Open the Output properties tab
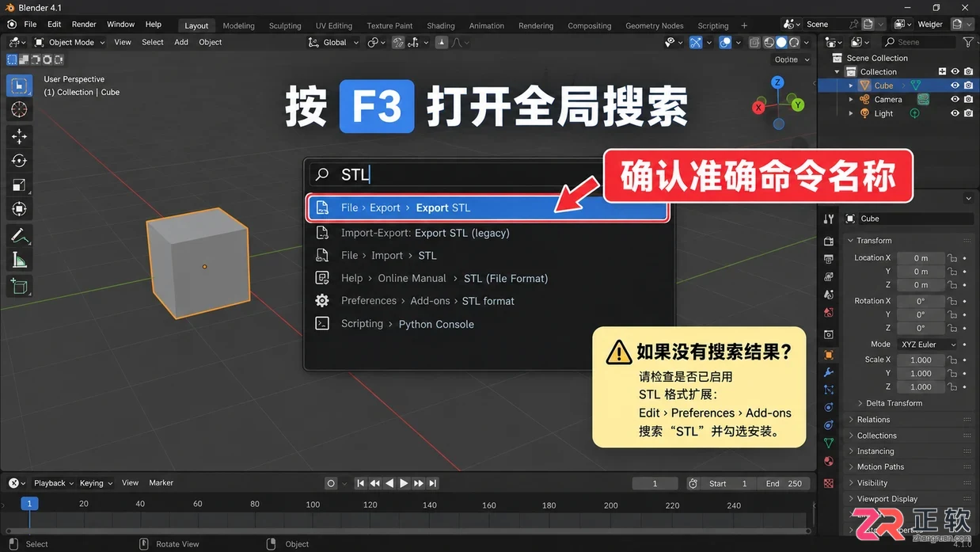The width and height of the screenshot is (980, 552). click(829, 259)
